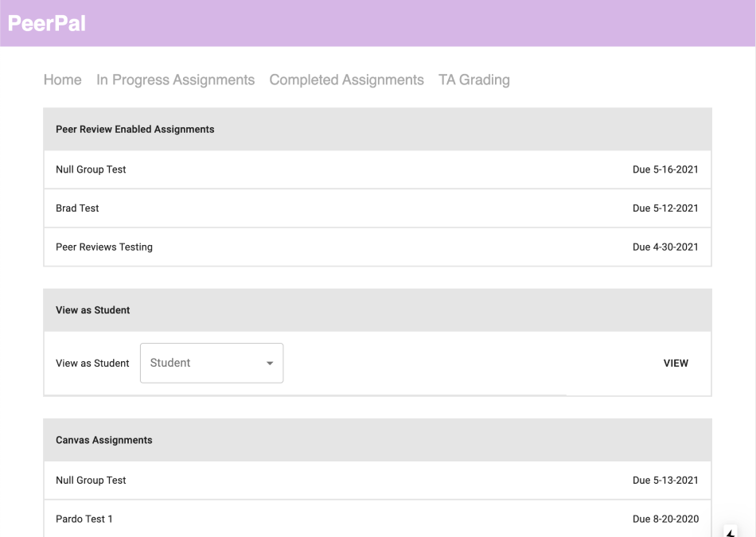Click the Canvas Assignments section header
Viewport: 756px width, 537px height.
coord(377,440)
